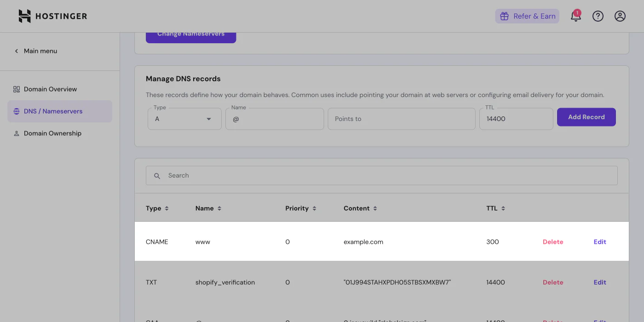
Task: Delete the shopify_verification TXT record
Action: click(x=553, y=282)
